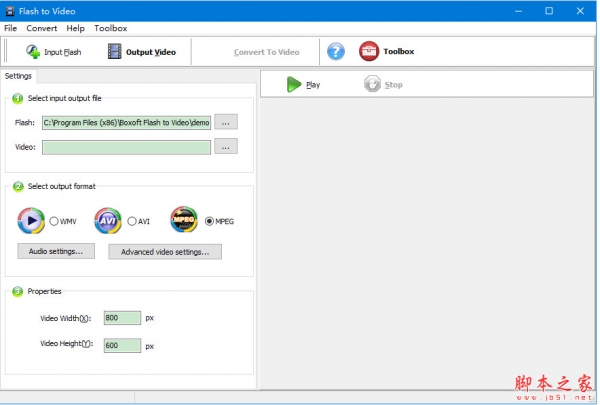Viewport: 600px width, 405px height.
Task: Close the Flash to Video window
Action: coord(580,11)
